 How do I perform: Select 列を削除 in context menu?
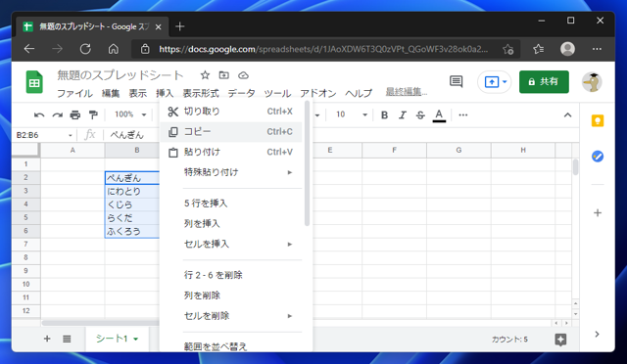click(231, 296)
